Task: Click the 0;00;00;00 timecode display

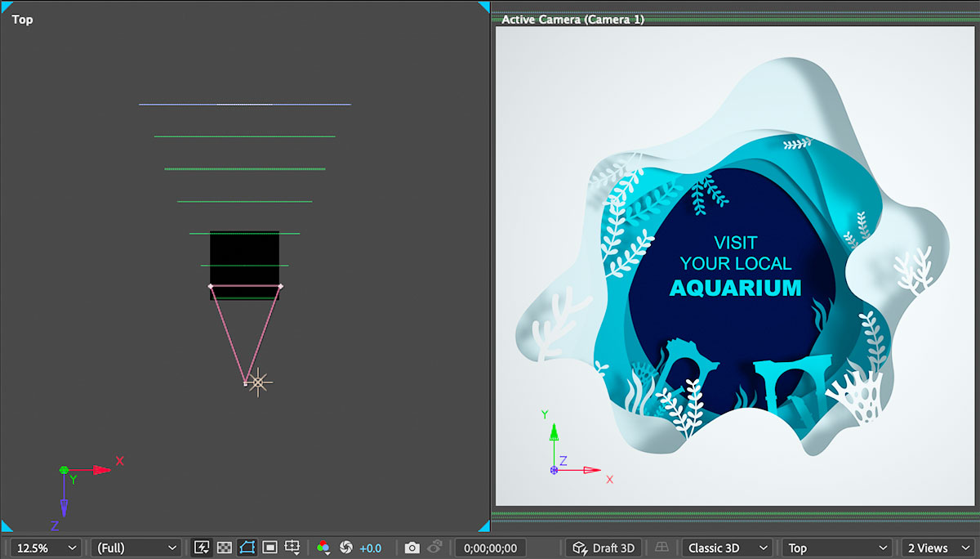Action: [490, 548]
